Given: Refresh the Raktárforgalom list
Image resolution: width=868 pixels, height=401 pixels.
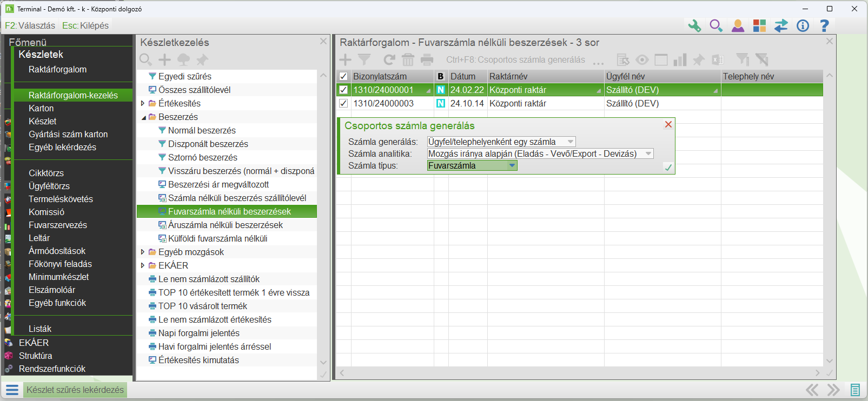Looking at the screenshot, I should tap(389, 59).
